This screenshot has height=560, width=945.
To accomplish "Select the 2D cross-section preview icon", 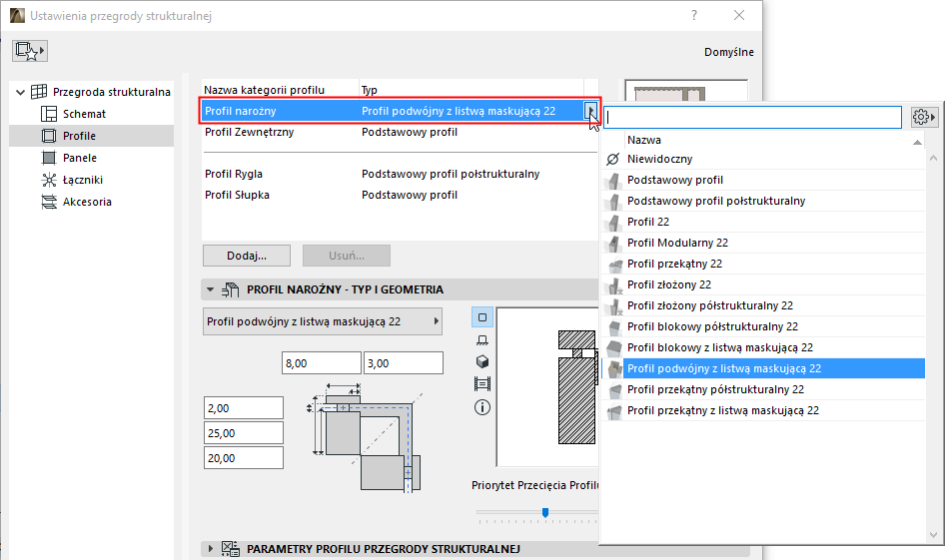I will pos(482,317).
